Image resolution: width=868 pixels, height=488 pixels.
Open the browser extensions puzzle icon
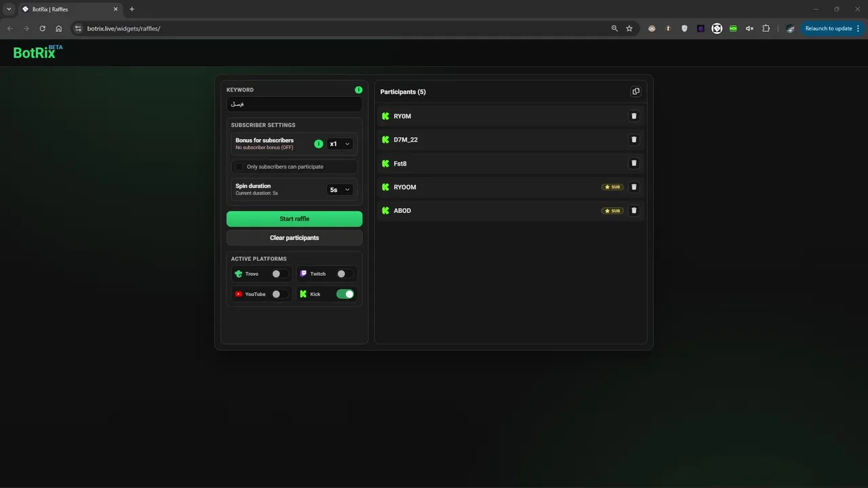click(x=766, y=28)
